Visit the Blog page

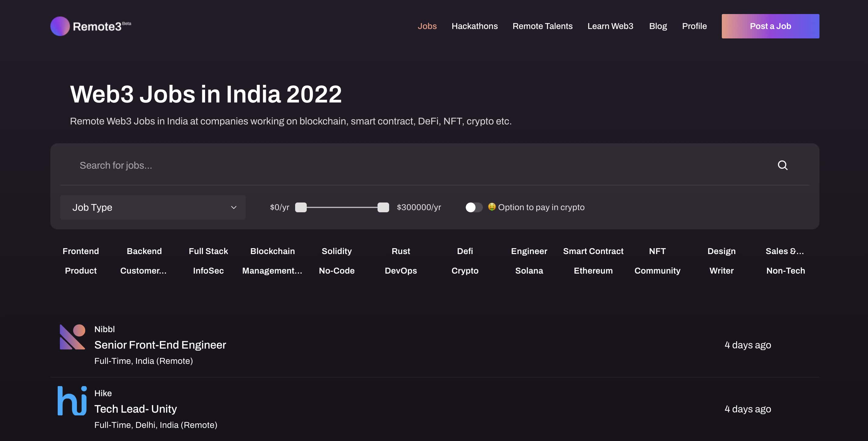click(658, 26)
